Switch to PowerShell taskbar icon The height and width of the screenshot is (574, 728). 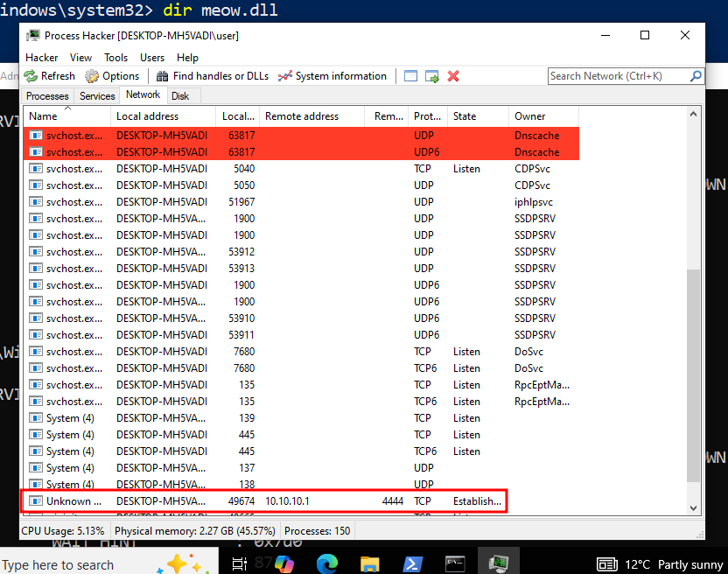tap(412, 563)
